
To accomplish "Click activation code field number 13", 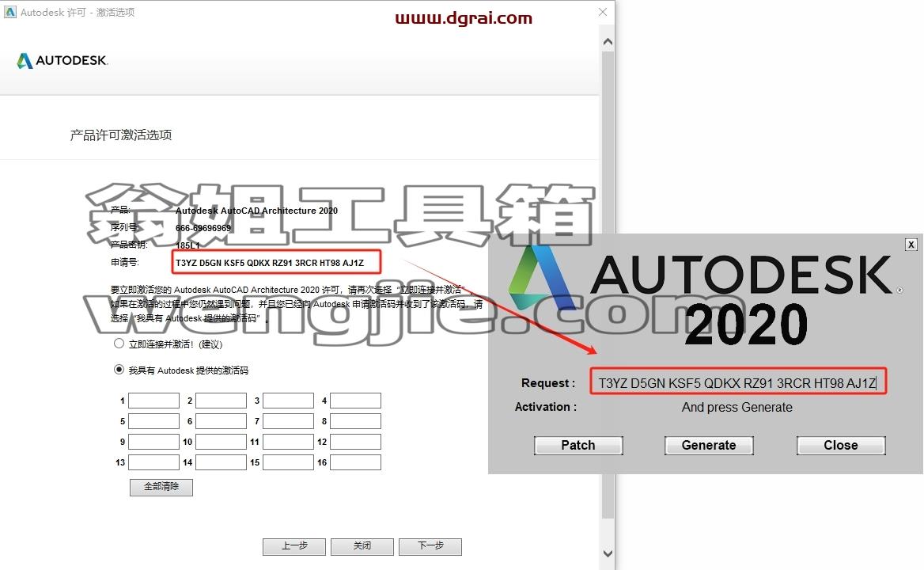I will tap(153, 462).
